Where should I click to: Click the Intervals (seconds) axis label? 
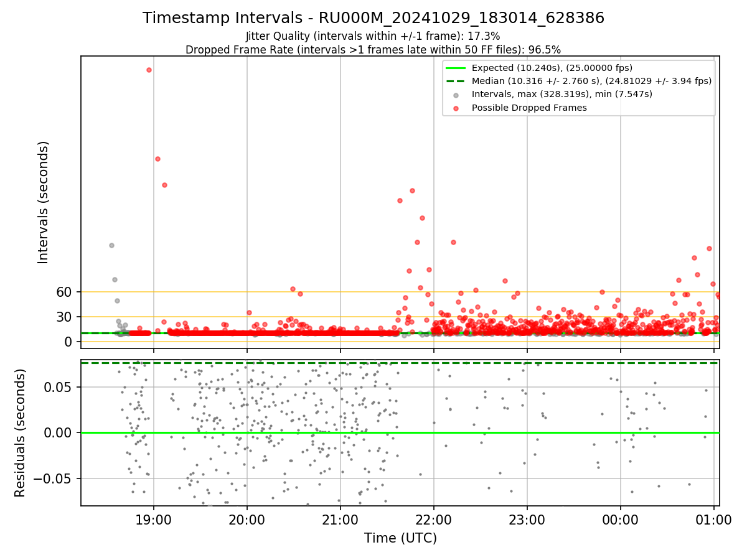(44, 202)
